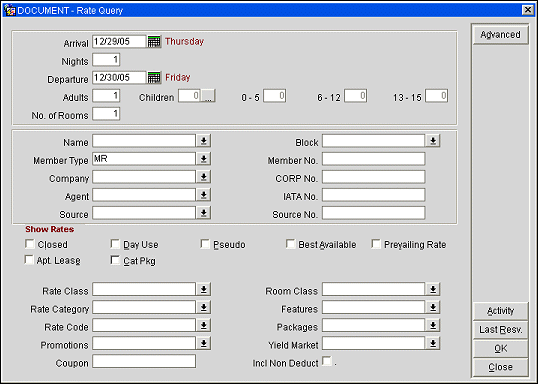
Task: Expand the Rate Class dropdown list
Action: [x=204, y=289]
